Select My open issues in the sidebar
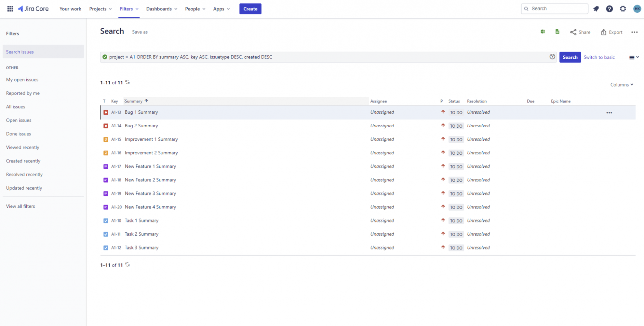644x326 pixels. (x=22, y=79)
